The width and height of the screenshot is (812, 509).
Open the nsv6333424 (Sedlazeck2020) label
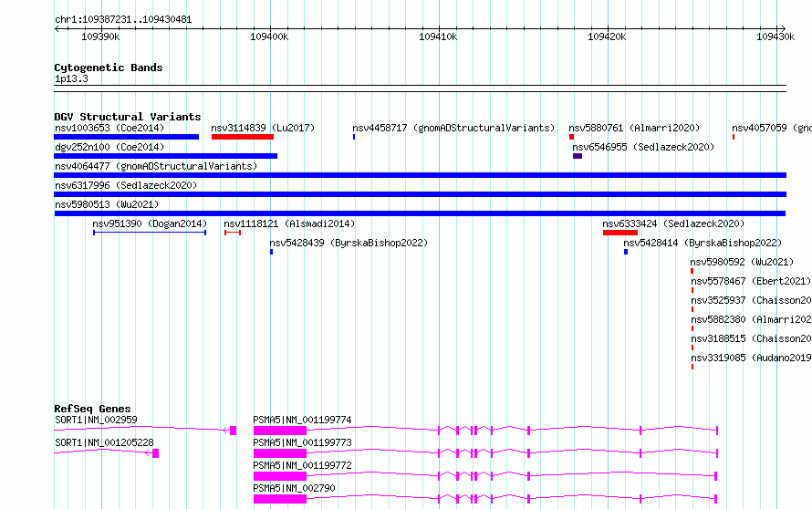click(x=673, y=223)
